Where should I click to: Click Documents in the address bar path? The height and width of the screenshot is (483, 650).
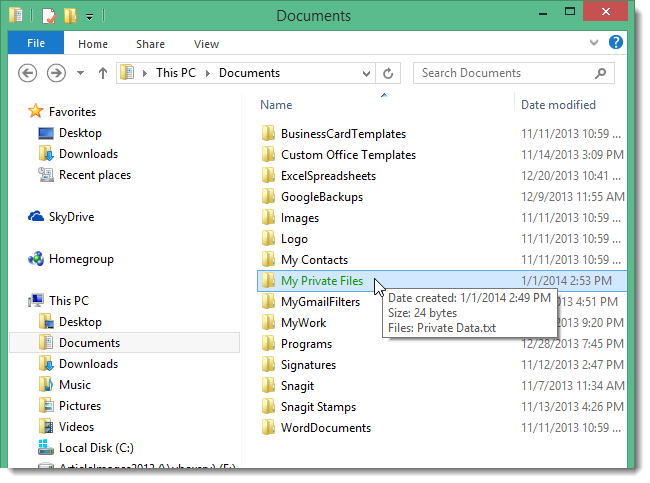pyautogui.click(x=250, y=73)
